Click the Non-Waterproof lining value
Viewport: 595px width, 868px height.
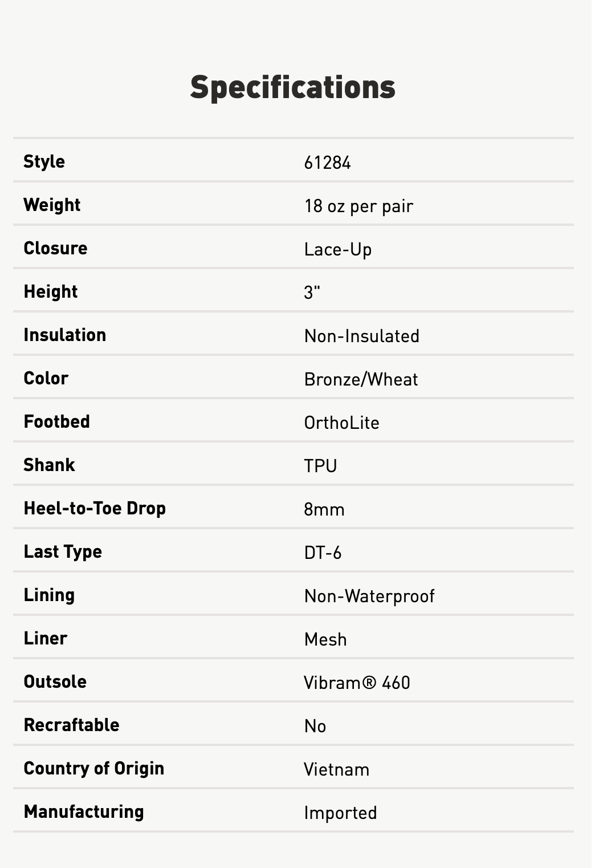pyautogui.click(x=369, y=597)
